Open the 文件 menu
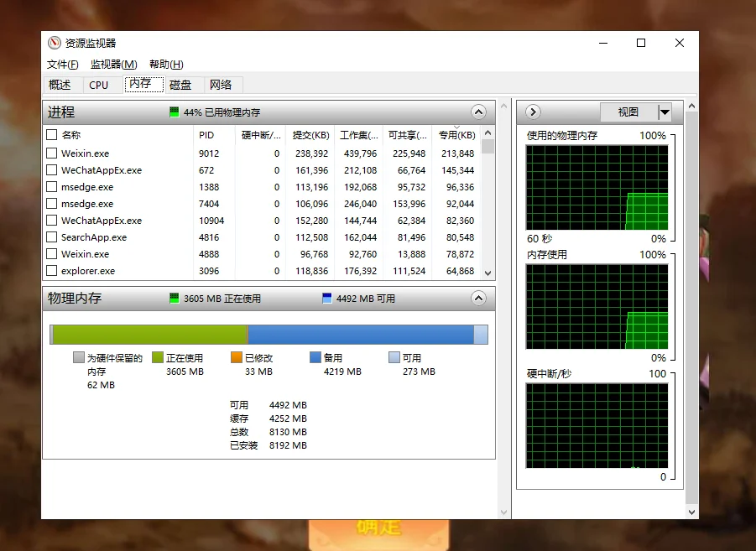 pyautogui.click(x=63, y=64)
